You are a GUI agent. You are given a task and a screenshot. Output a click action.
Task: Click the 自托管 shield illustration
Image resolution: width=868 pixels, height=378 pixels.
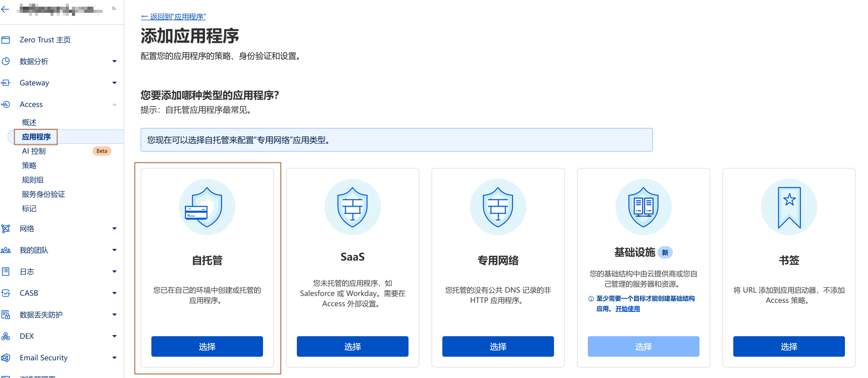click(x=207, y=207)
